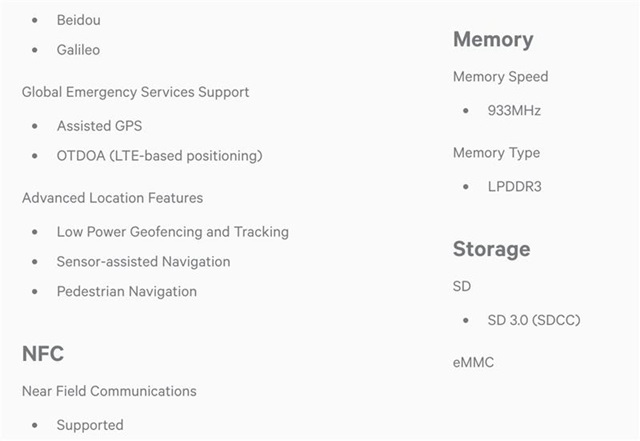This screenshot has height=441, width=640.
Task: Click the Storage section heading
Action: pyautogui.click(x=491, y=249)
